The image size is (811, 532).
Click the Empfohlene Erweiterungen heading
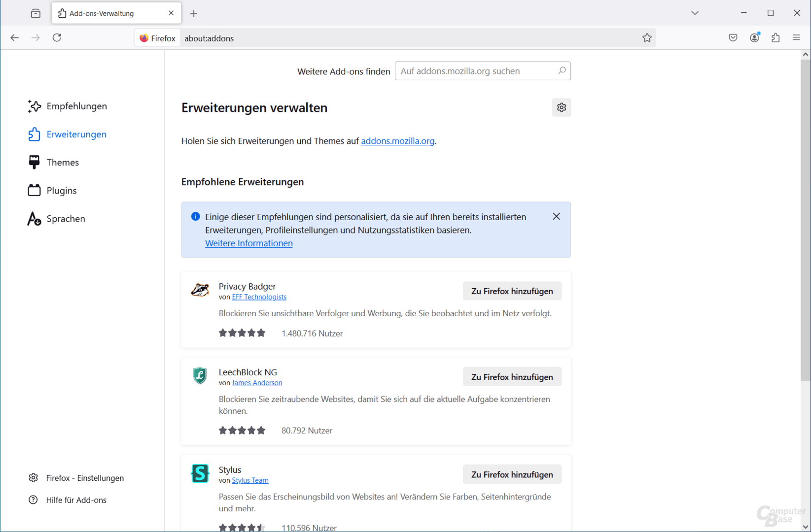pos(243,182)
